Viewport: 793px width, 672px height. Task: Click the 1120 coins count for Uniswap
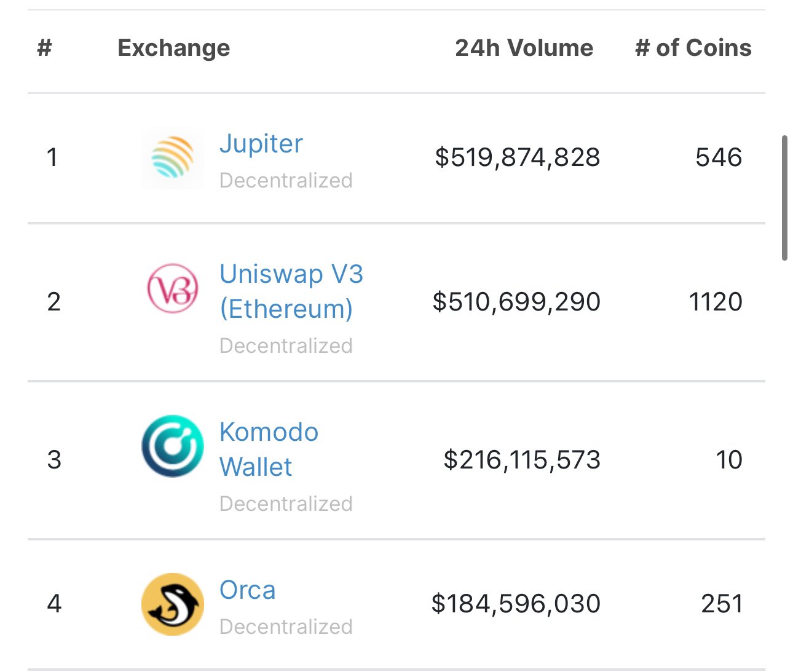click(x=716, y=302)
